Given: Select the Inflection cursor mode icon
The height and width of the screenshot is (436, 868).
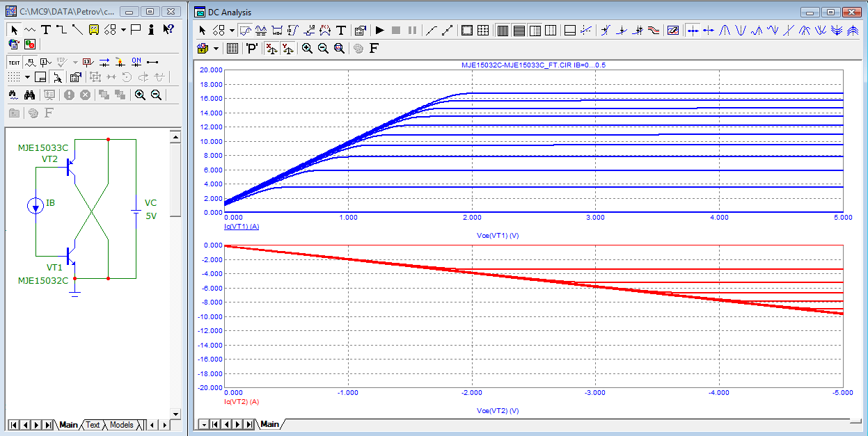Looking at the screenshot, I should point(789,31).
